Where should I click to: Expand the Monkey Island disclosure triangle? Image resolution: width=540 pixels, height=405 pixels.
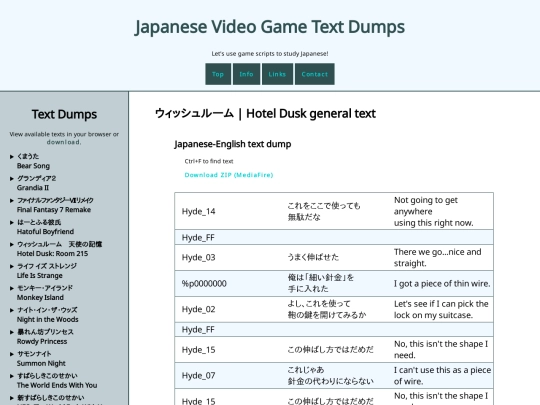coord(12,288)
